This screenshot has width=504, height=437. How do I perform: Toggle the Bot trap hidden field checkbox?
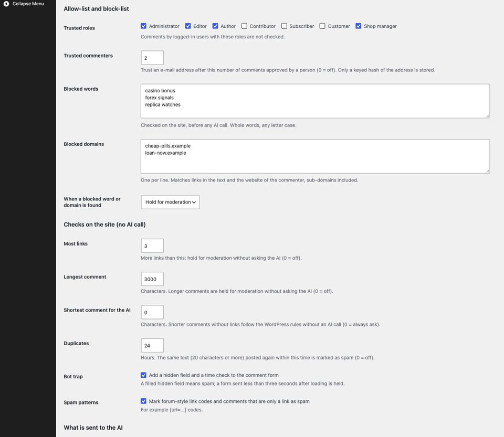(143, 375)
